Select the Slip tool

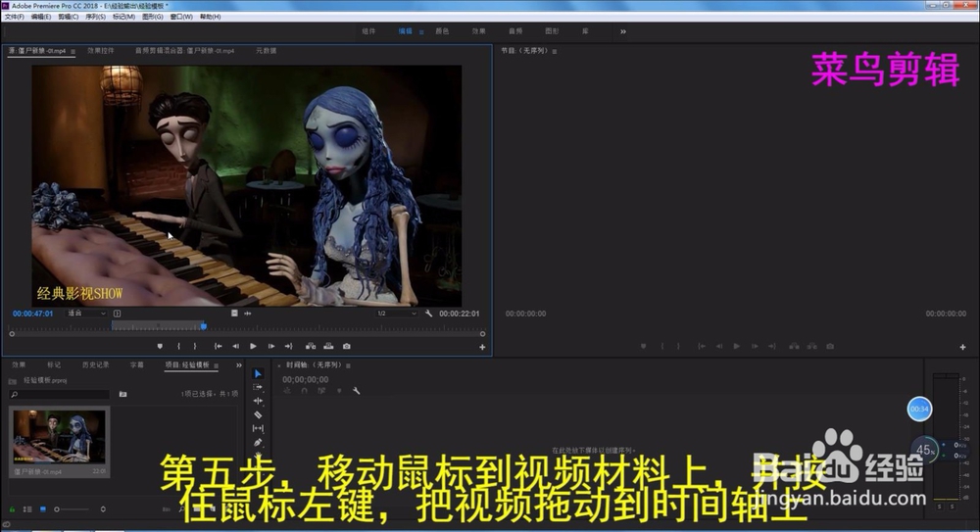(x=258, y=428)
